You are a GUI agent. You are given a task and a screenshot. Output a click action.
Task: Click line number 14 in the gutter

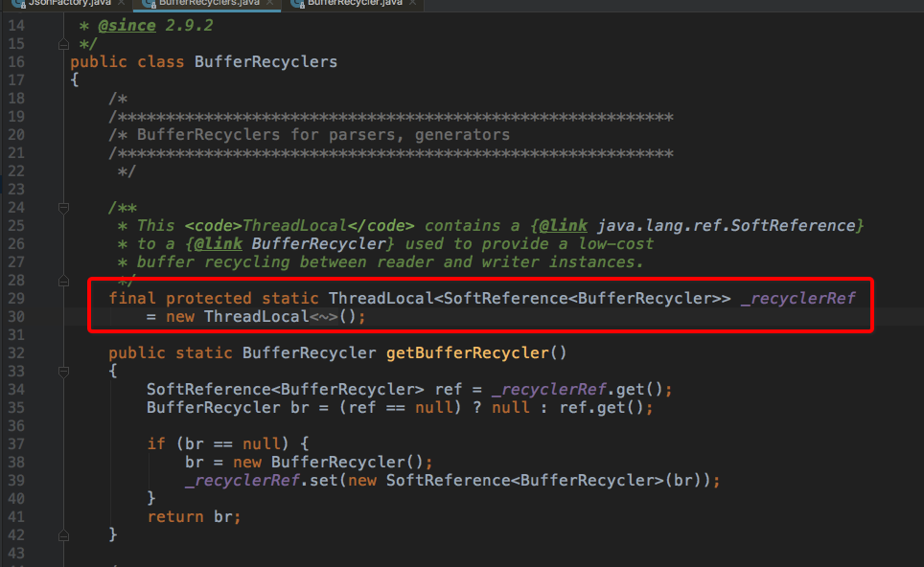(x=16, y=25)
